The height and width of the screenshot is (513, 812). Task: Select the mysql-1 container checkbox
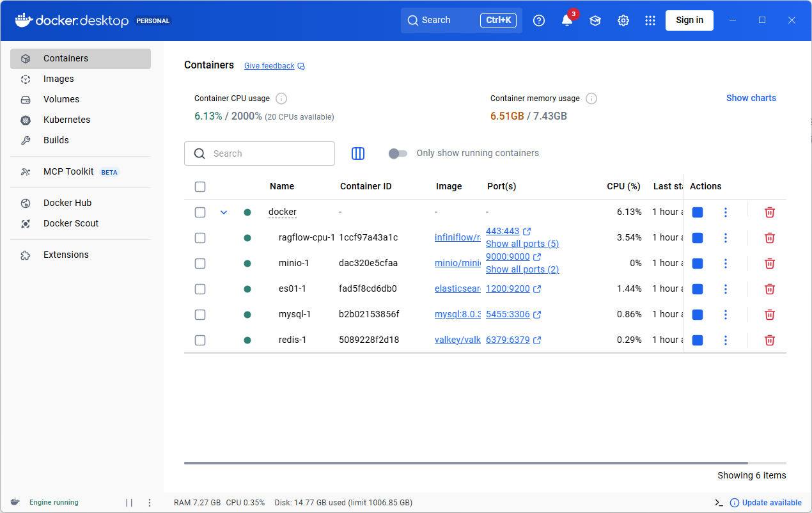[x=200, y=315]
